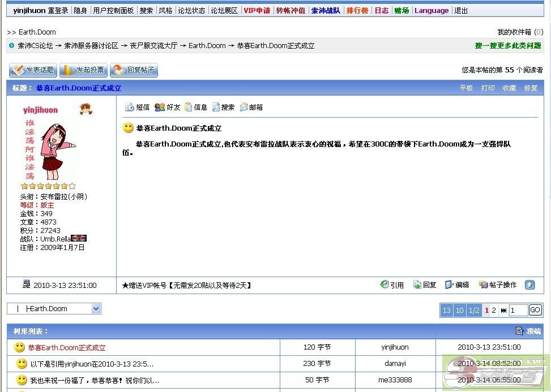The height and width of the screenshot is (392, 551).
Task: Add poster as friend (好友)
Action: point(168,107)
